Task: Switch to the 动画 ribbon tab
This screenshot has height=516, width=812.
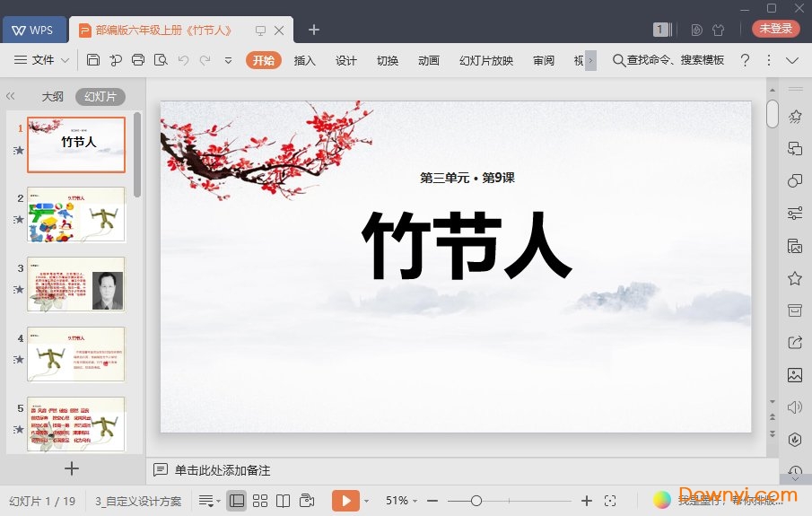Action: (429, 61)
